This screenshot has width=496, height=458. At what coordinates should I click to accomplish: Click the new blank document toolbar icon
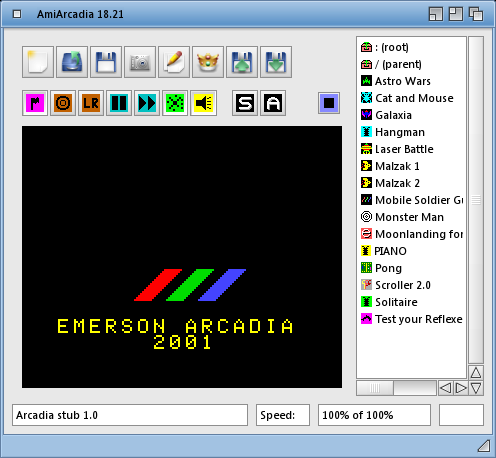tap(38, 62)
